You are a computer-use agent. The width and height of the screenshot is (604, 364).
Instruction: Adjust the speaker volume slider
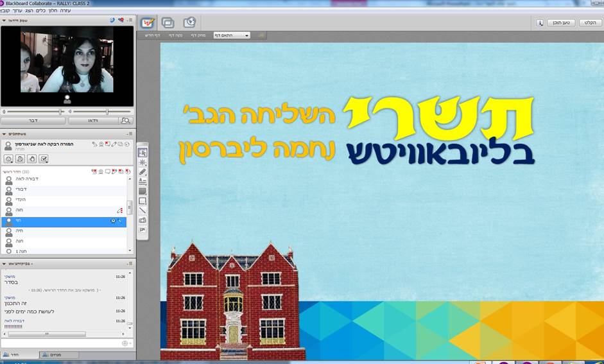pyautogui.click(x=107, y=112)
